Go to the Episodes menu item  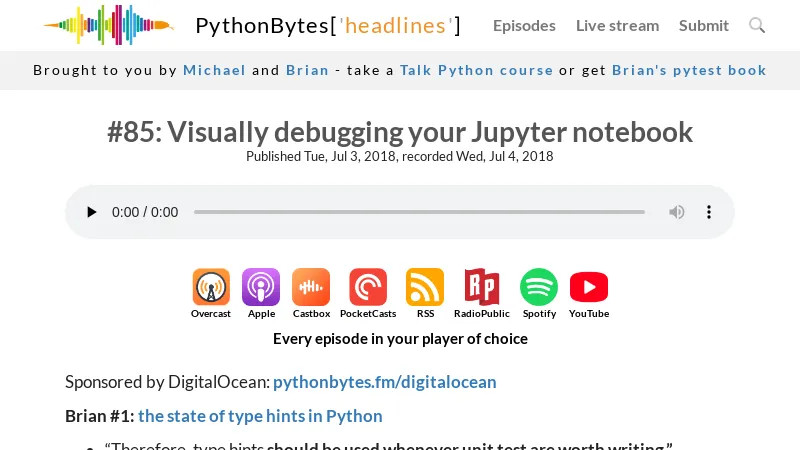[x=524, y=25]
